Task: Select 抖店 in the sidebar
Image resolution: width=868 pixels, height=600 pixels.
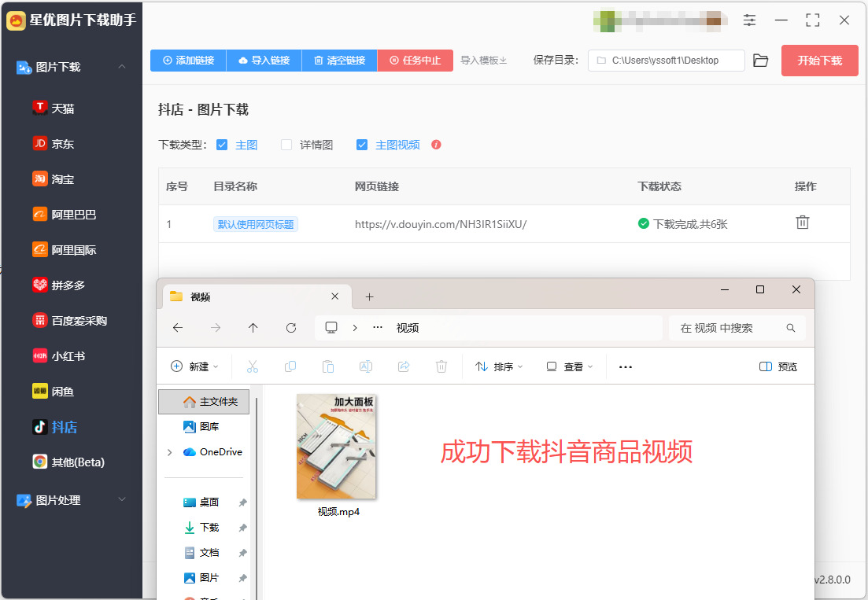Action: point(55,427)
